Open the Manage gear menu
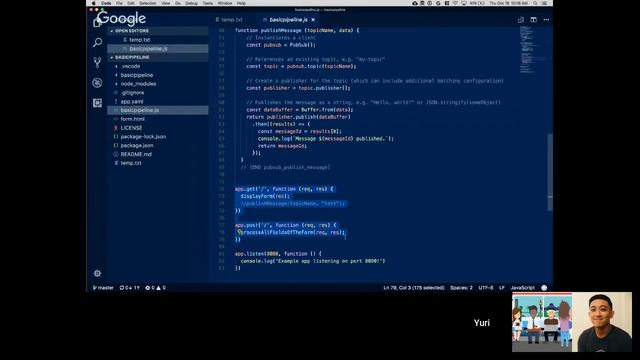The image size is (640, 360). 97,273
